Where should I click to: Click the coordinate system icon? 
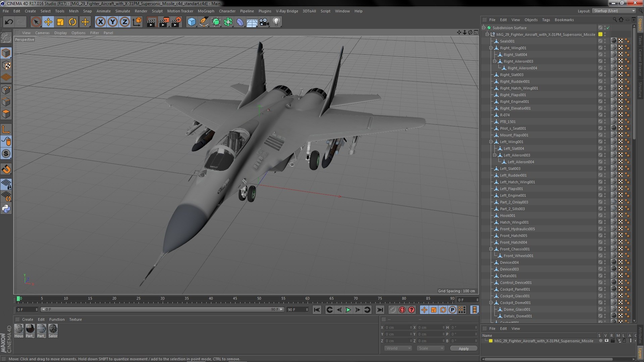(x=137, y=22)
